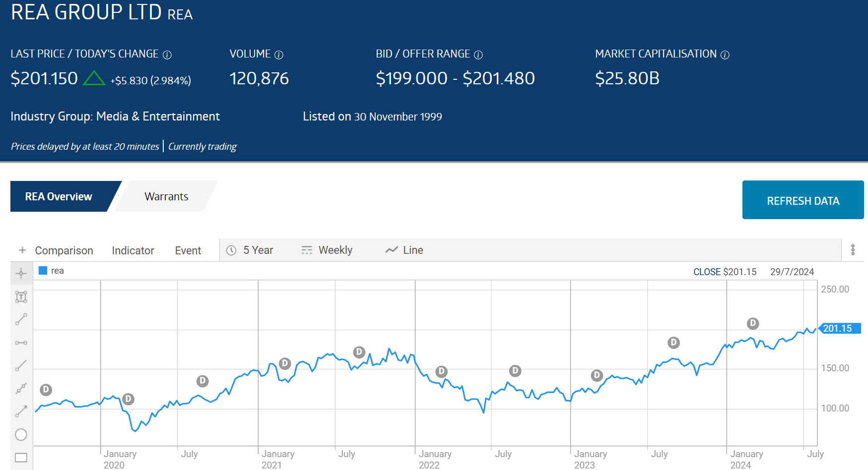
Task: Click the line chart icon beside Line
Action: point(392,250)
